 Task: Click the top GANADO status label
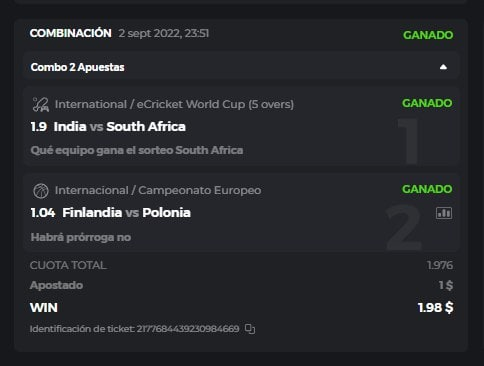point(428,35)
